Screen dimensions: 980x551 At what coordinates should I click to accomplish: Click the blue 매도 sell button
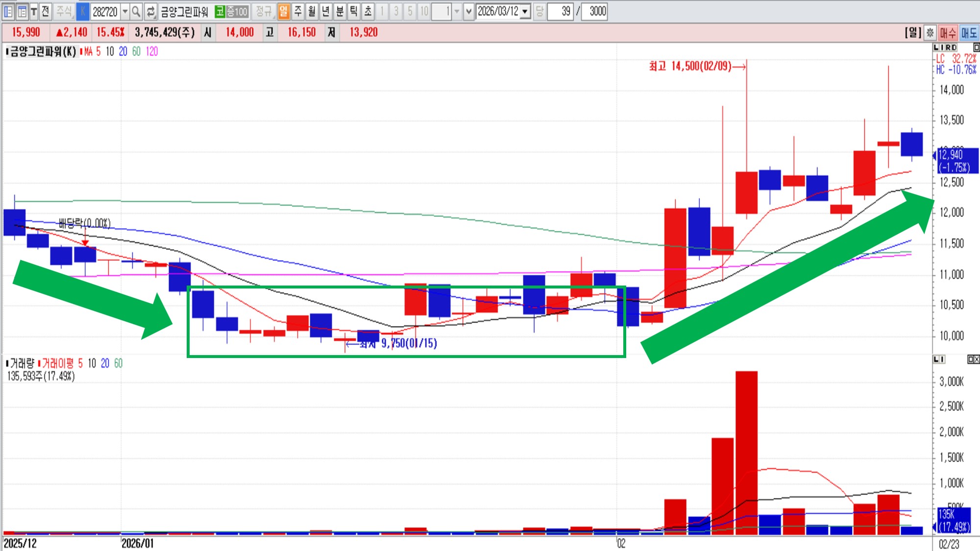(x=969, y=33)
